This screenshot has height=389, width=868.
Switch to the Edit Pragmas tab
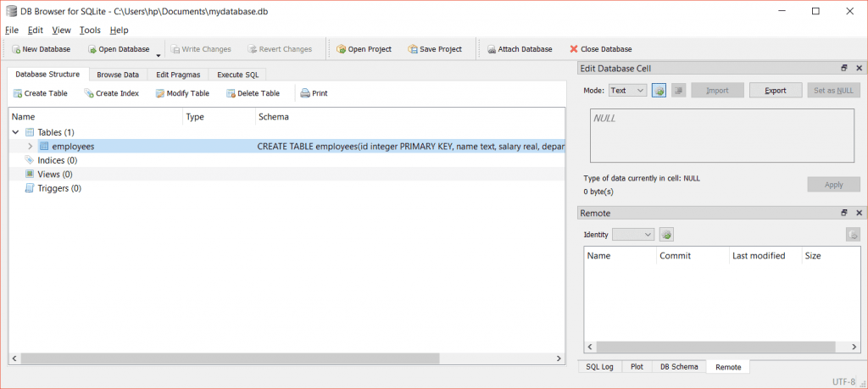178,75
